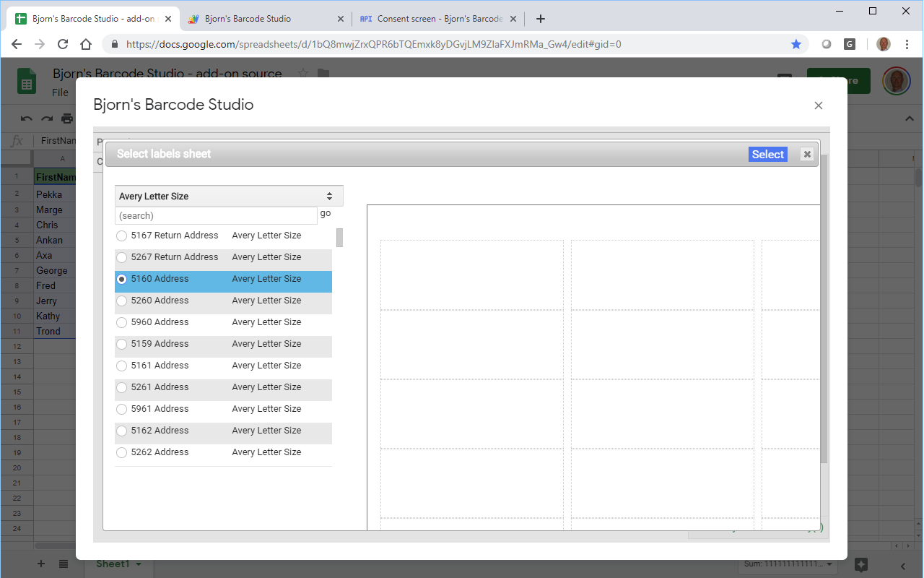The width and height of the screenshot is (924, 578).
Task: Click the label preview vertical scrollbar
Action: point(824,309)
